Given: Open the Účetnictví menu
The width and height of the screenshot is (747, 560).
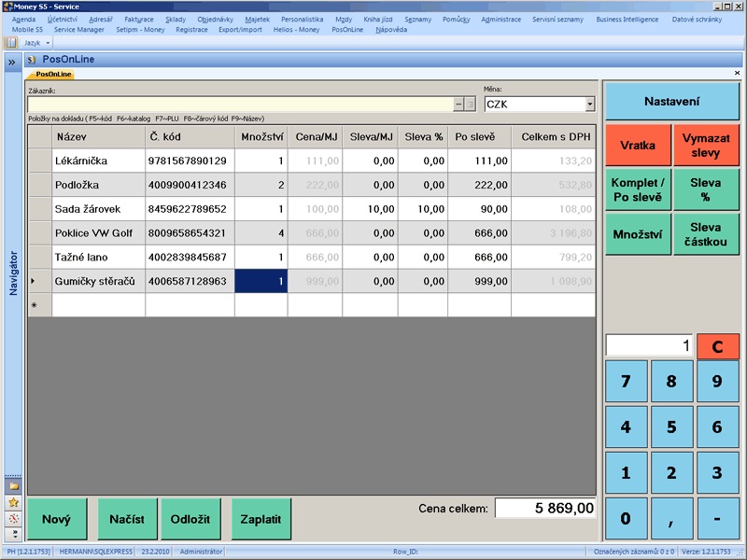Looking at the screenshot, I should [x=62, y=20].
